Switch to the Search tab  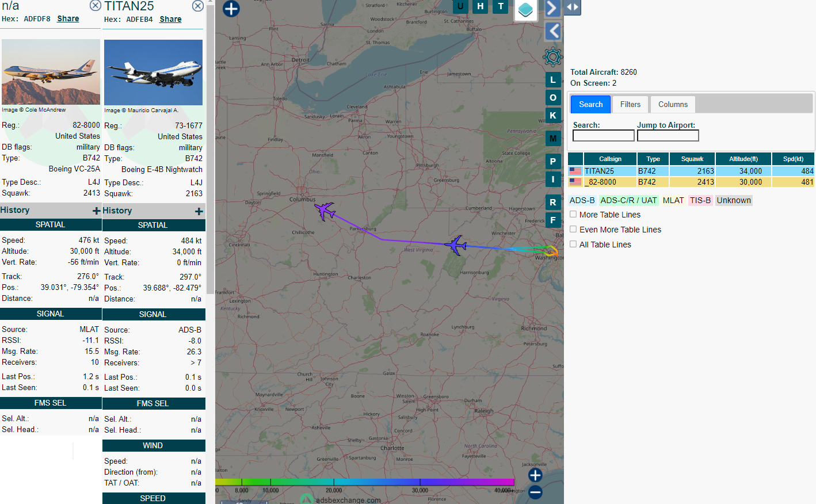click(591, 104)
